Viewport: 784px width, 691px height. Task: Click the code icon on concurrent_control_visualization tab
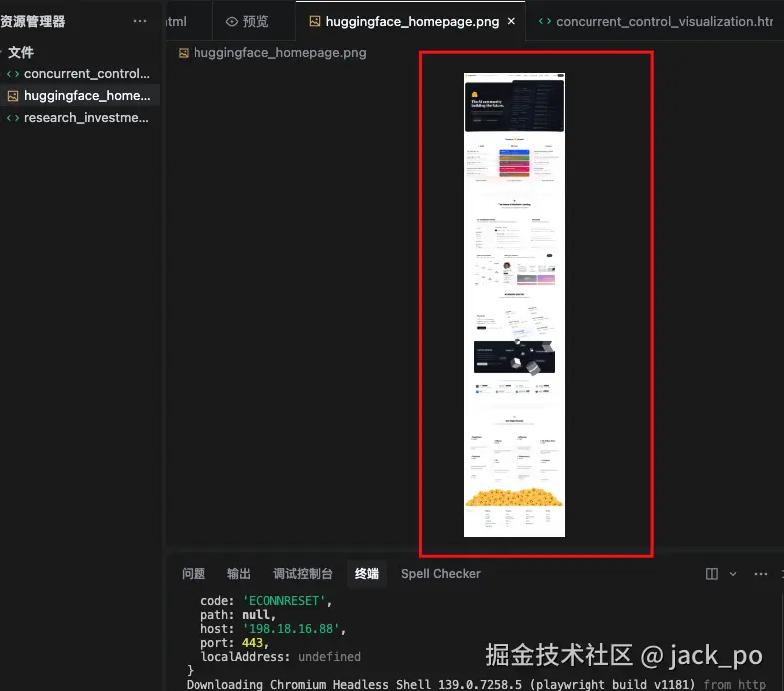pos(545,22)
